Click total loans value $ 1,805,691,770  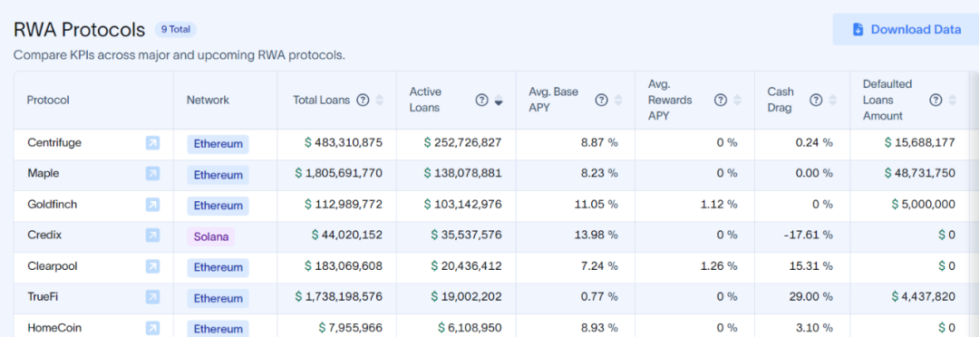tap(339, 173)
